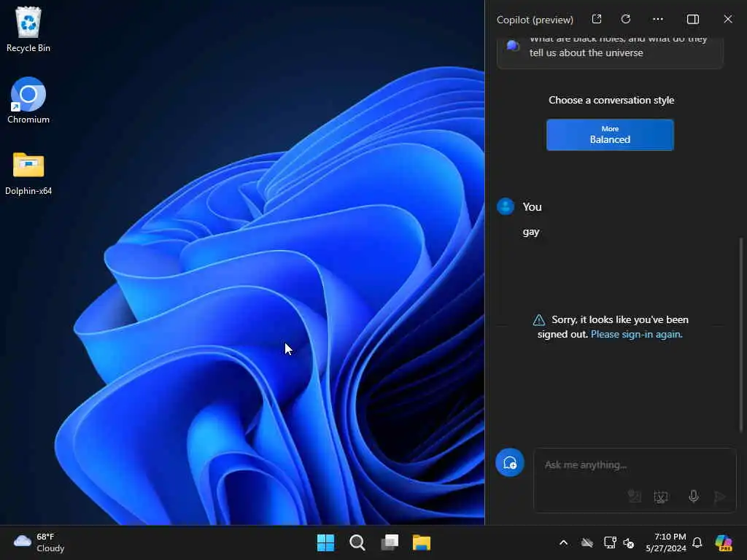Open Copilot more options menu
The image size is (747, 560).
coord(658,19)
